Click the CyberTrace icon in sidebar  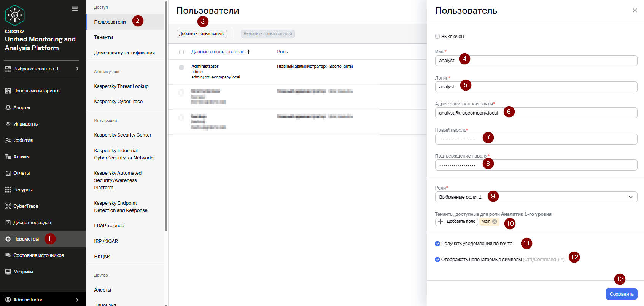tap(8, 206)
